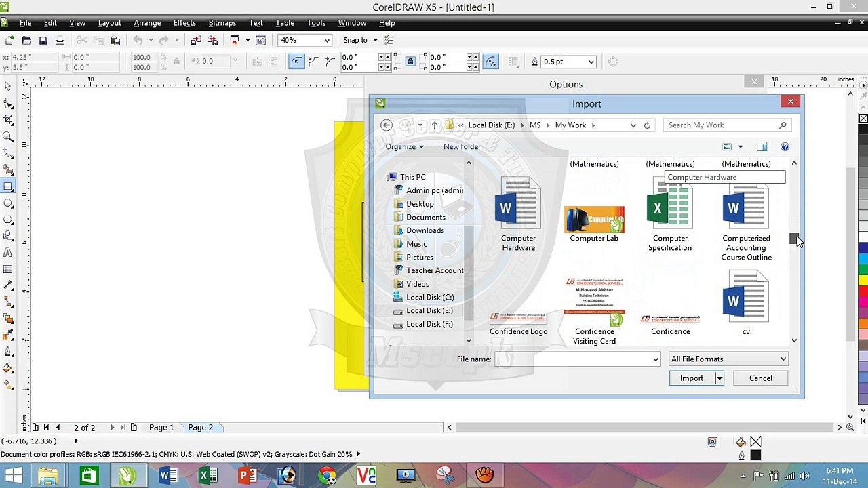Viewport: 868px width, 488px height.
Task: Open the Import button split arrow
Action: click(719, 378)
